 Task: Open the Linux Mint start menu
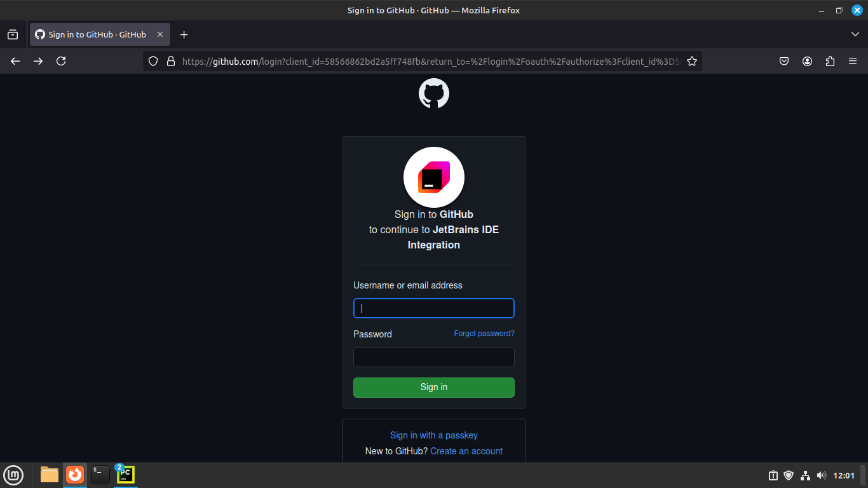(x=13, y=475)
